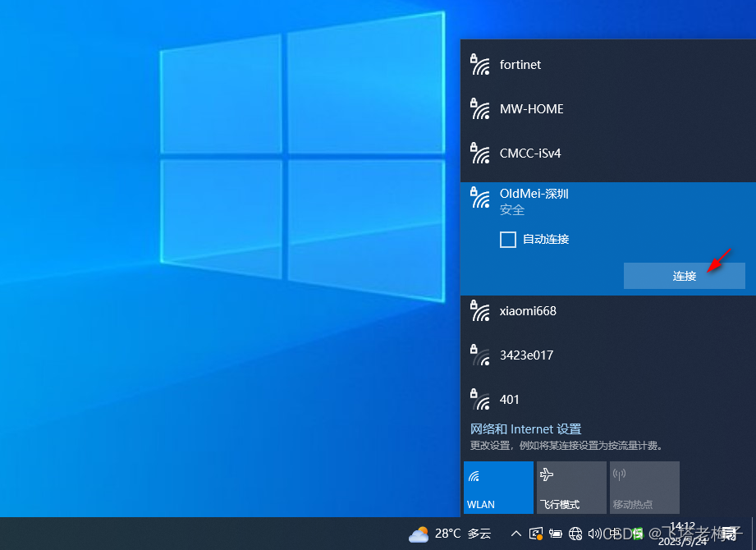Toggle the 飞行模式 airplane mode tile
The width and height of the screenshot is (756, 550).
(x=571, y=488)
